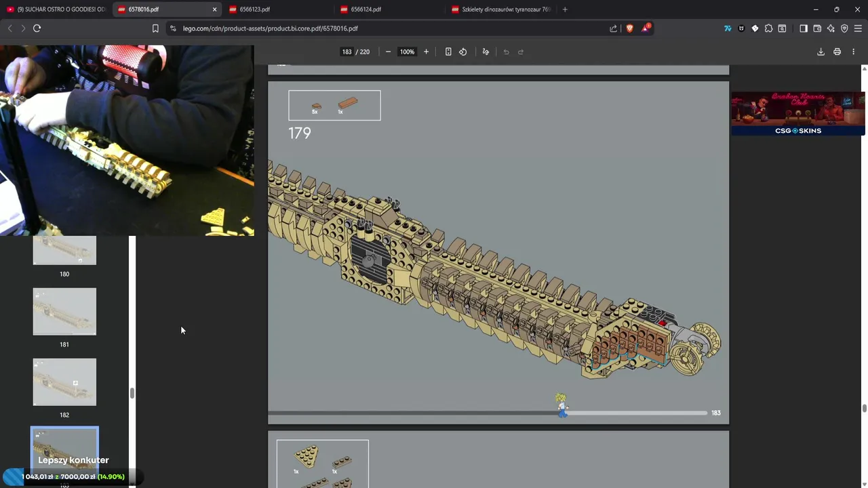This screenshot has height=488, width=868.
Task: Open Leo AI assistant sparkle icon
Action: click(x=831, y=28)
